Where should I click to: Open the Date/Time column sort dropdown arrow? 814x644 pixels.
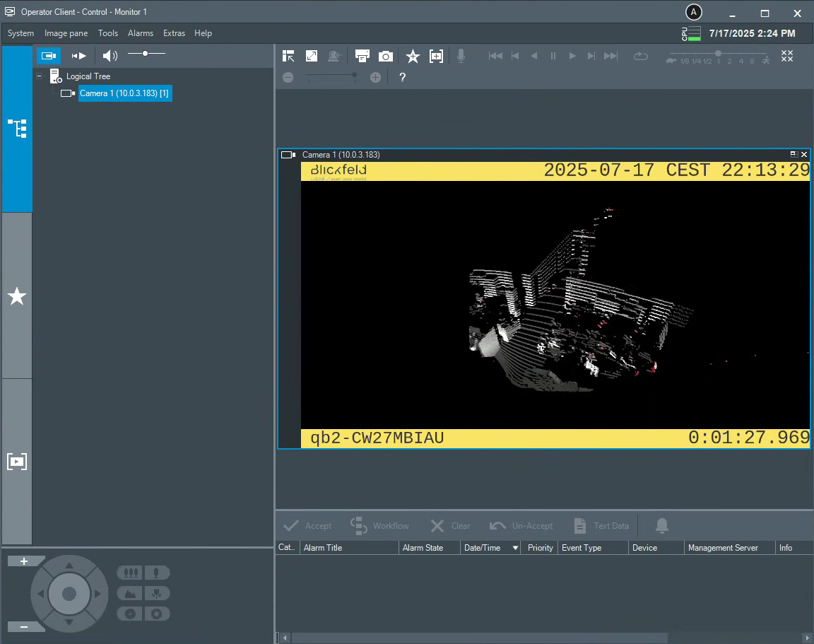[515, 548]
